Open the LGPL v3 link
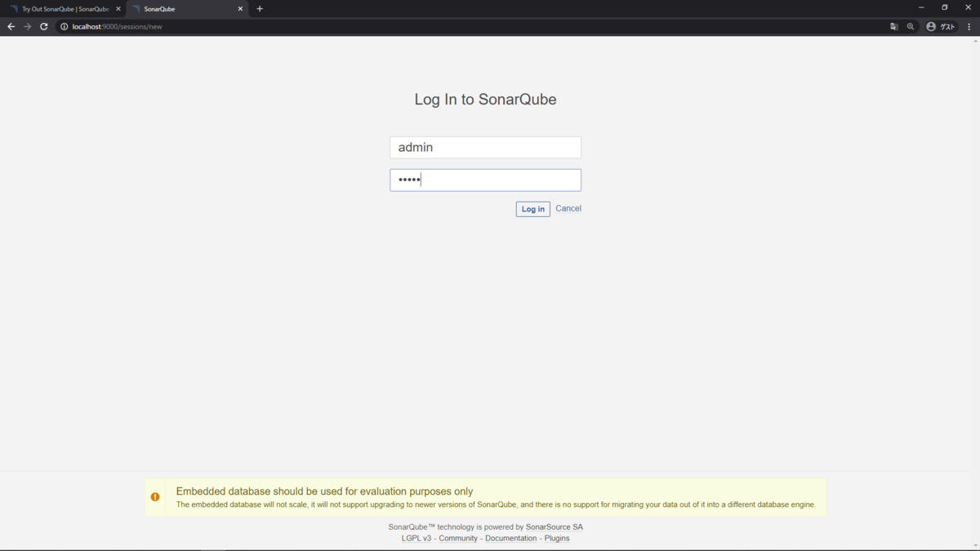This screenshot has width=980, height=551. coord(416,539)
